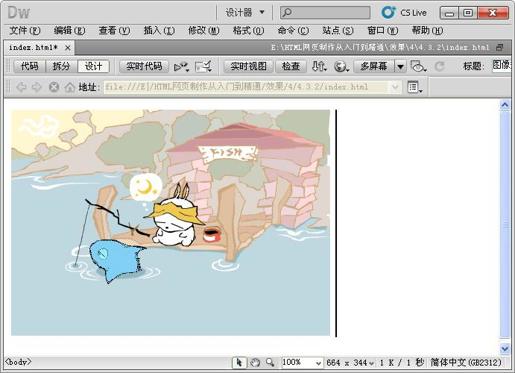
Task: Toggle 实时视图 live view
Action: point(248,66)
